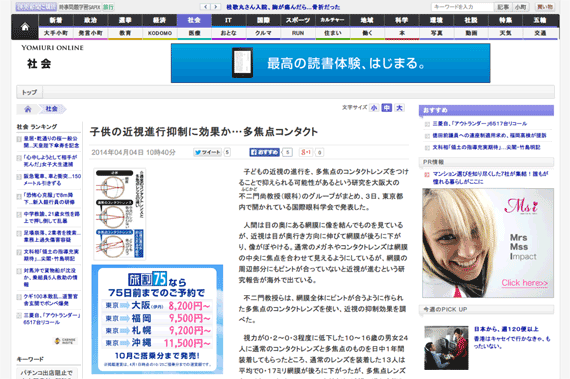Set text size to large (大)
570x379 pixels.
point(399,108)
